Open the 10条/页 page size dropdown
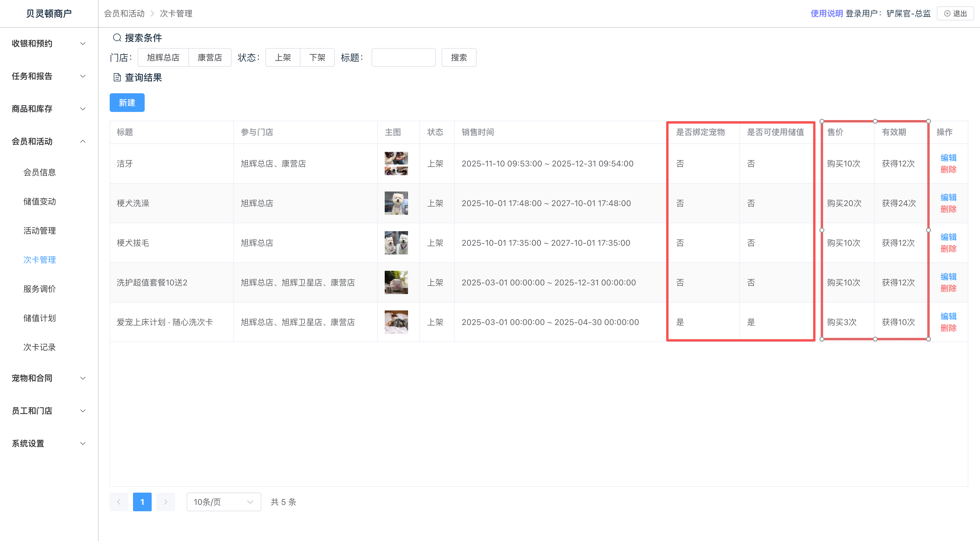The image size is (980, 541). [x=223, y=502]
